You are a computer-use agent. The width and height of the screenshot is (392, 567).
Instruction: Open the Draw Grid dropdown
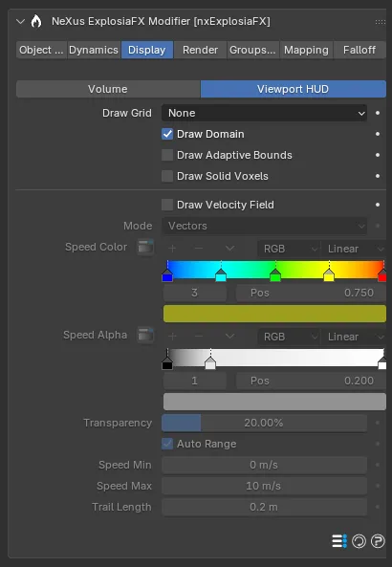click(x=264, y=113)
